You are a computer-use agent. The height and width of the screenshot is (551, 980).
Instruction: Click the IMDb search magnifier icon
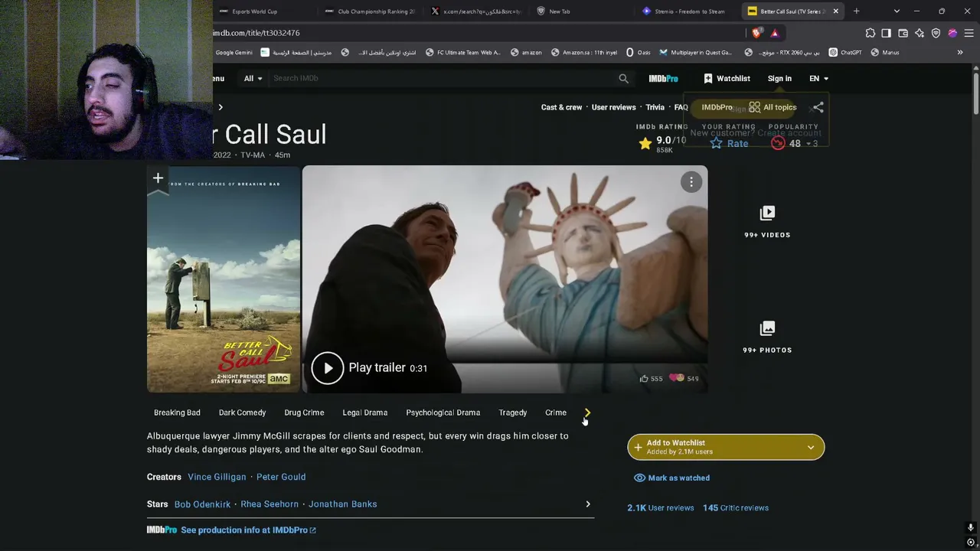(x=623, y=78)
